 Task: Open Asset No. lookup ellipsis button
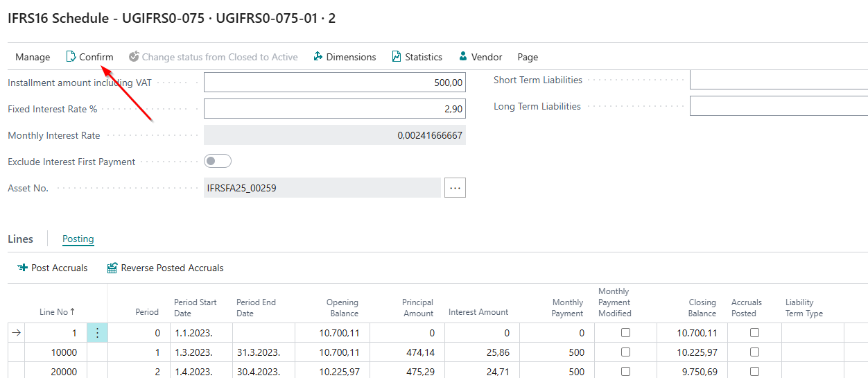[455, 188]
